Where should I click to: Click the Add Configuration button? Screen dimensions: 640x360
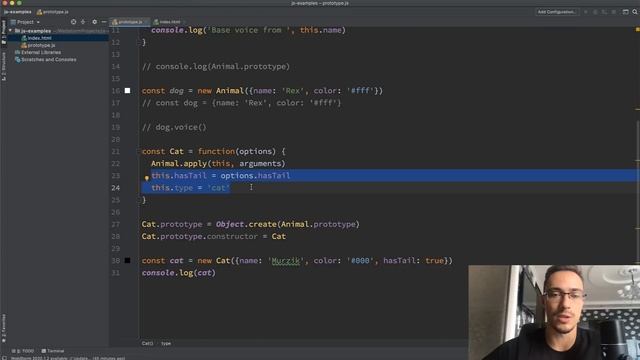556,12
